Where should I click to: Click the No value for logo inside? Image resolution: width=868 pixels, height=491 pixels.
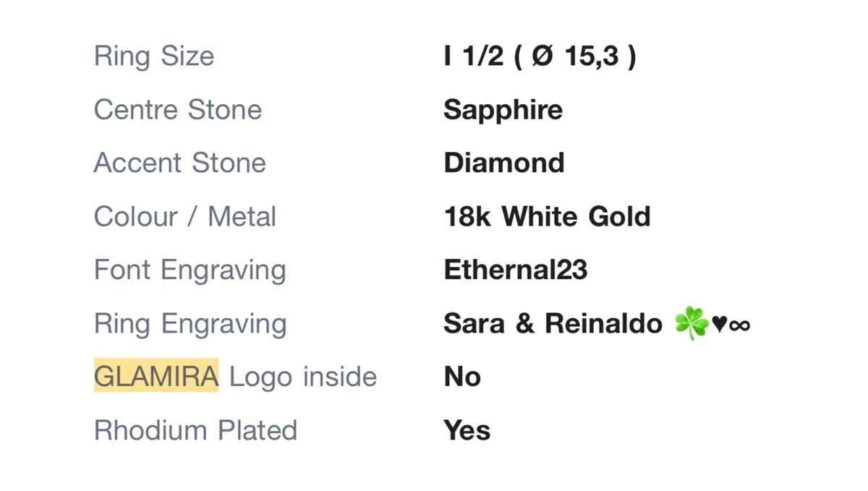462,377
